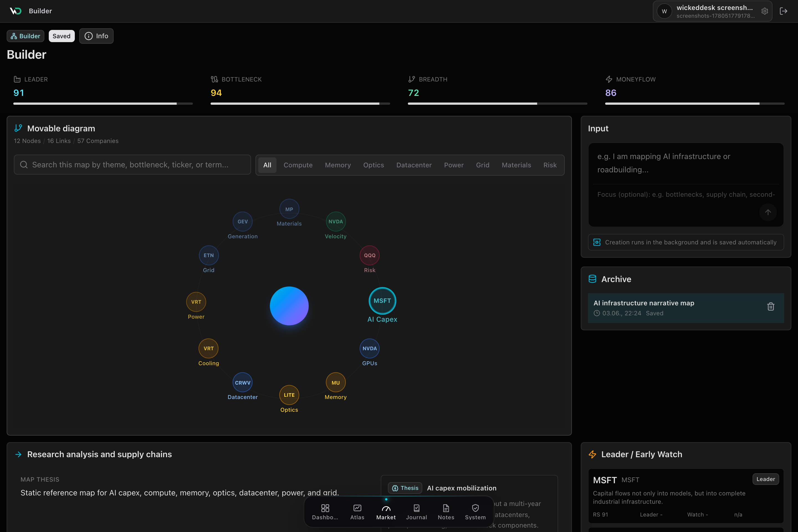Click the Saved status badge
The height and width of the screenshot is (532, 798).
click(x=62, y=36)
